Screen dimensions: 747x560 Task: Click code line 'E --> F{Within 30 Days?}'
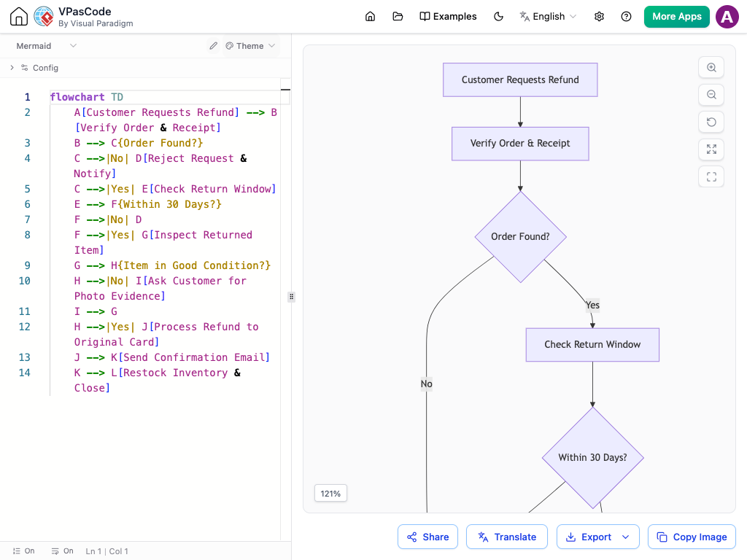(147, 204)
